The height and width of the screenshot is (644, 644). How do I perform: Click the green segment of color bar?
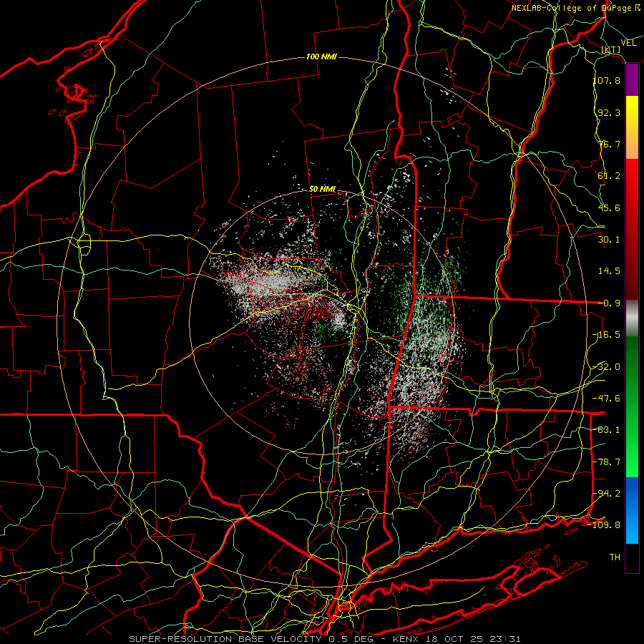point(632,406)
